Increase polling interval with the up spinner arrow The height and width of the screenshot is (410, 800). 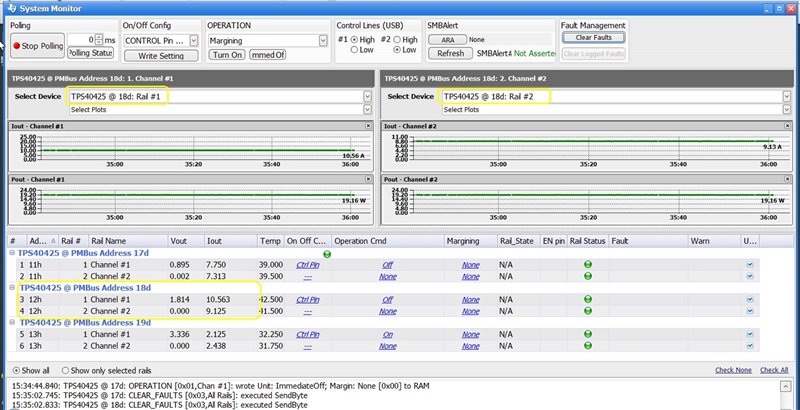click(99, 37)
